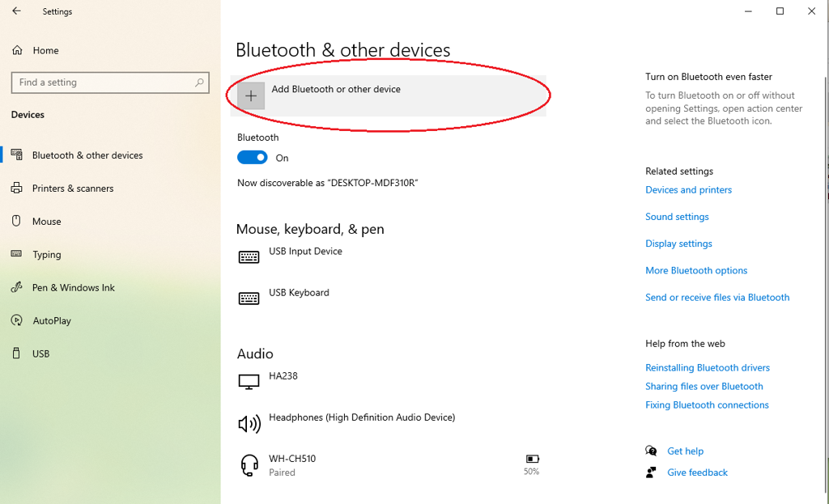The width and height of the screenshot is (829, 504).
Task: Click the plus icon to add a device
Action: [251, 95]
